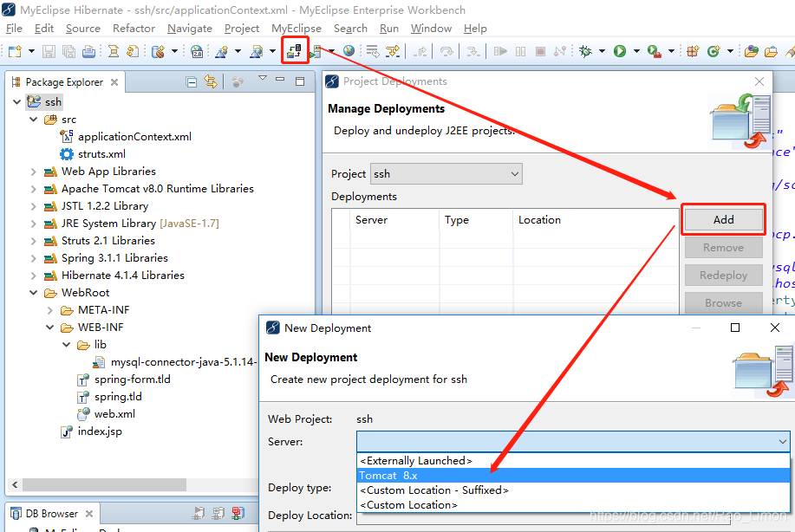Click Collapse All in Package Explorer
This screenshot has width=795, height=532.
click(191, 81)
